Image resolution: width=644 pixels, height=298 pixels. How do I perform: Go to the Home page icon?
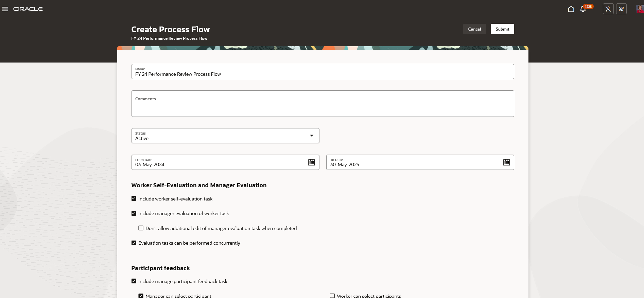pos(571,9)
